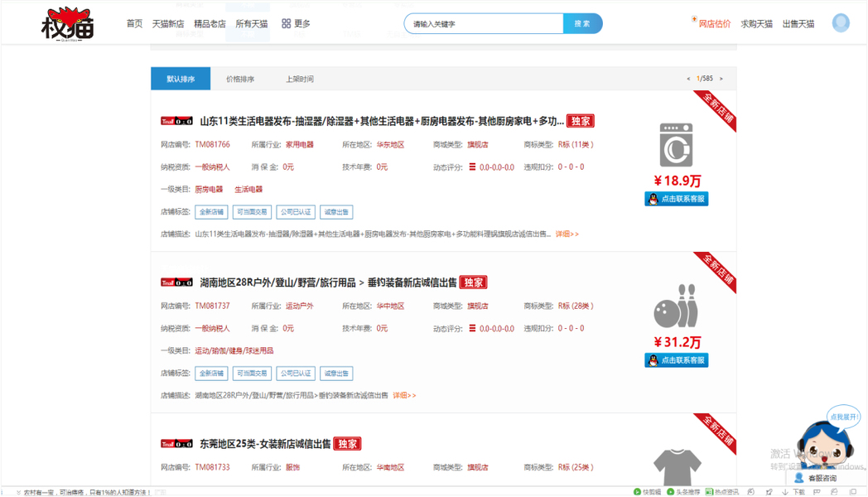Contact service for ¥31.2万 store
The height and width of the screenshot is (497, 868).
(x=677, y=360)
